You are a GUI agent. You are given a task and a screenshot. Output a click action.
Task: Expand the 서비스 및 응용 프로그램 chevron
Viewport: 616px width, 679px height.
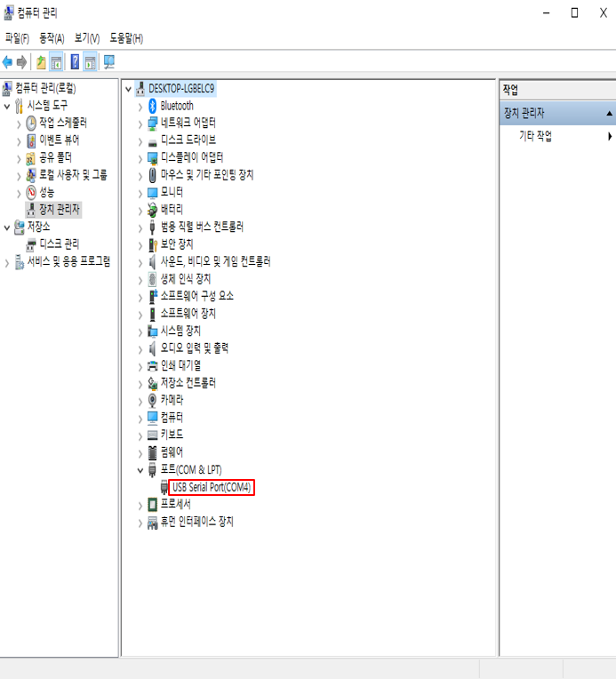7,263
